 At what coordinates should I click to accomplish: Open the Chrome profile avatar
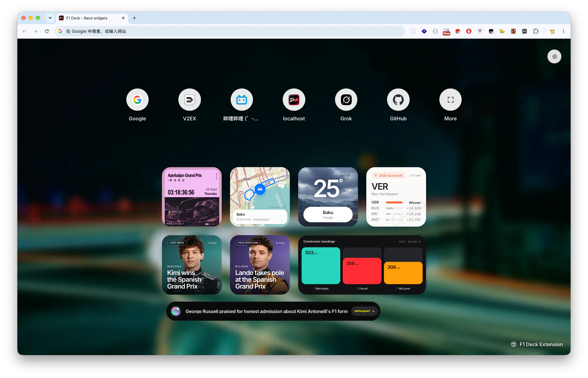click(x=552, y=31)
